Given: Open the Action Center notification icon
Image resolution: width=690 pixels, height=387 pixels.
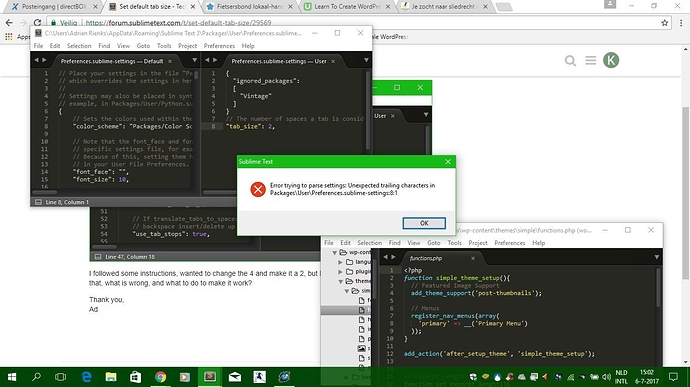Looking at the screenshot, I should coord(673,377).
